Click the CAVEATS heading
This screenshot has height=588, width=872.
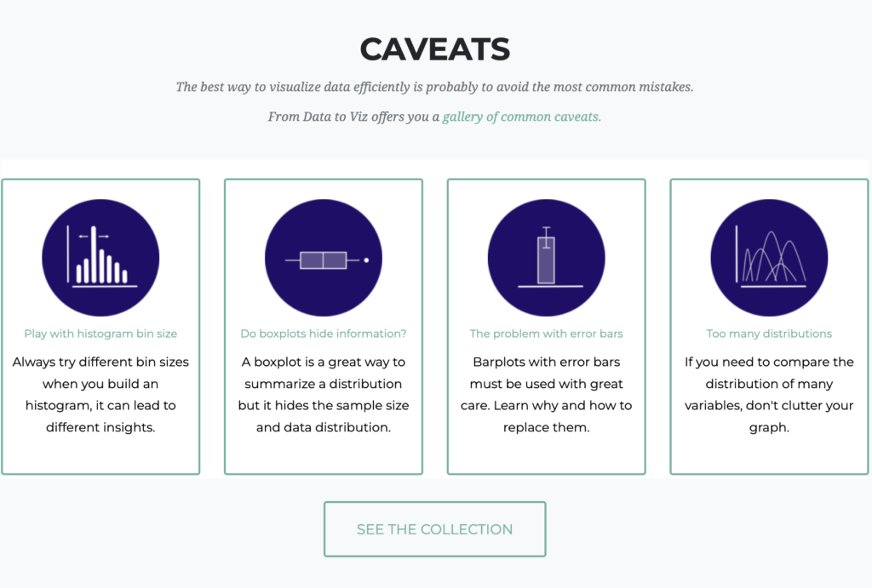(x=435, y=49)
